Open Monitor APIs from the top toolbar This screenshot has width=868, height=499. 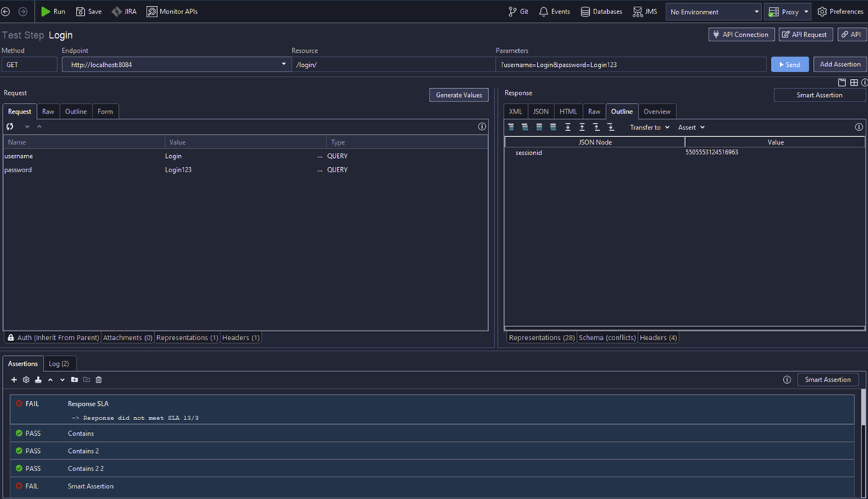[172, 11]
